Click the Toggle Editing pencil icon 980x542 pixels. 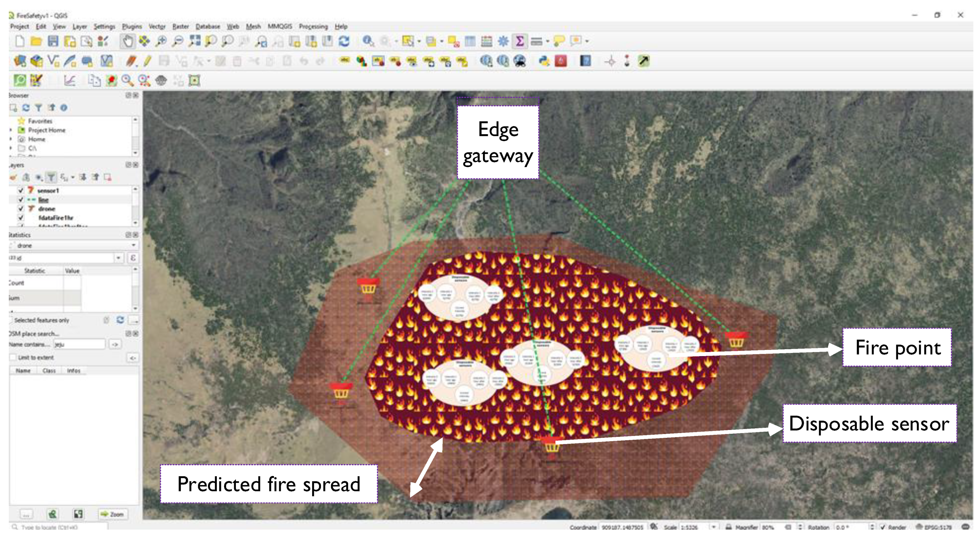(x=147, y=61)
